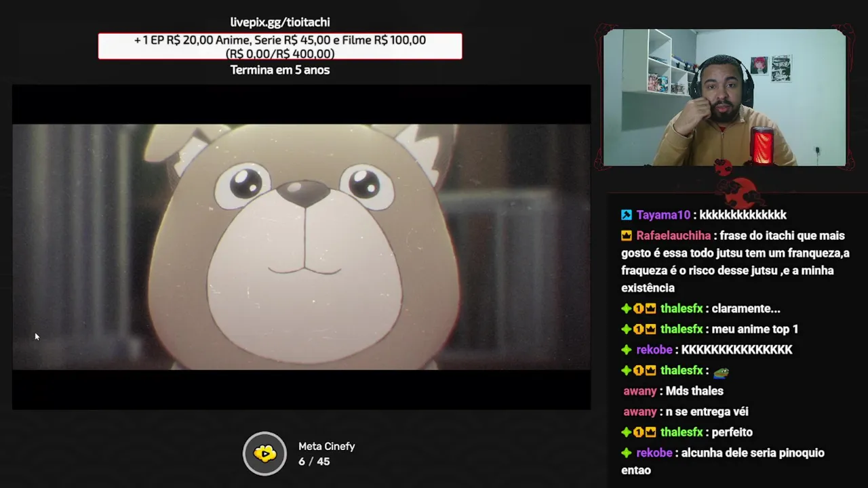This screenshot has height=488, width=868.
Task: Click crown badge on thalesfx 'perfeito' row
Action: pos(650,432)
